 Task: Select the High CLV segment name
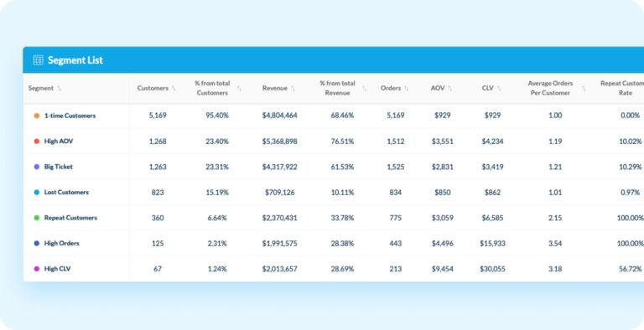[58, 269]
